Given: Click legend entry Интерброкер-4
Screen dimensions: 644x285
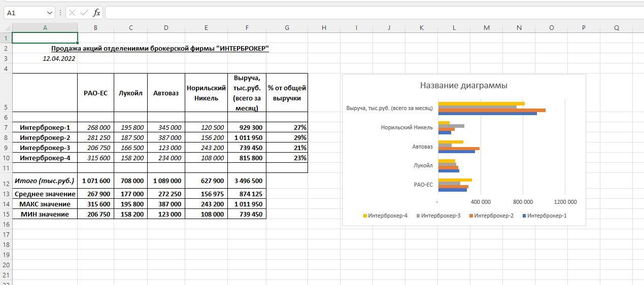Looking at the screenshot, I should (x=386, y=216).
